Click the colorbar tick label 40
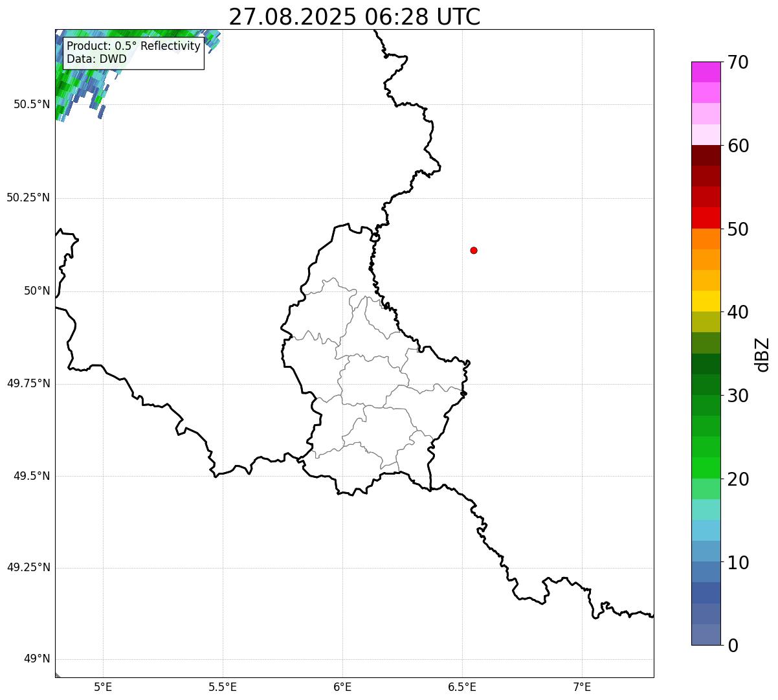Image resolution: width=778 pixels, height=700 pixels. tap(738, 312)
